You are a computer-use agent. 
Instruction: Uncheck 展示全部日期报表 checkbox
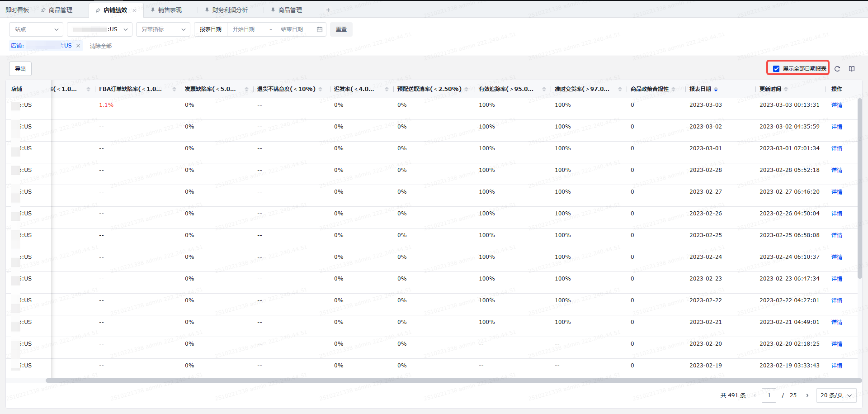click(x=776, y=69)
